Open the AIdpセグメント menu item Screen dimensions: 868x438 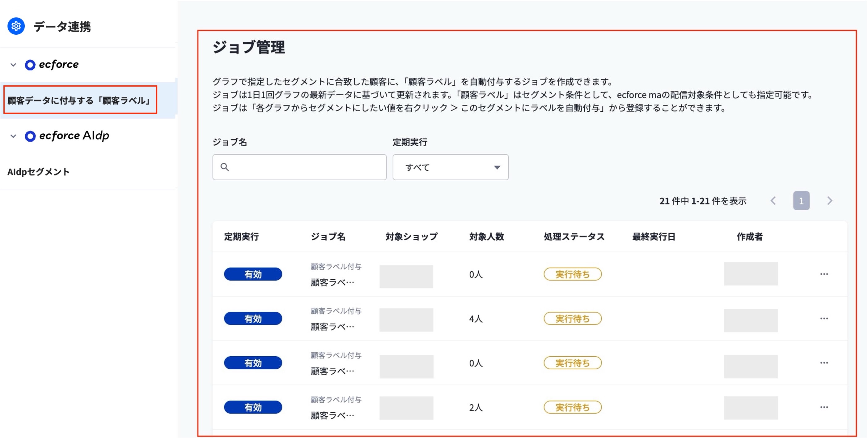point(38,172)
